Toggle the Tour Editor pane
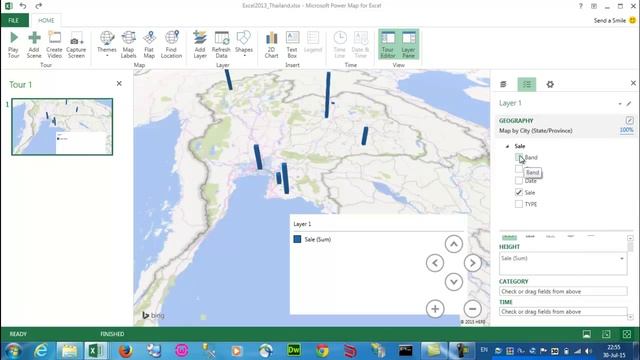Viewport: 640px width, 360px height. coord(388,44)
